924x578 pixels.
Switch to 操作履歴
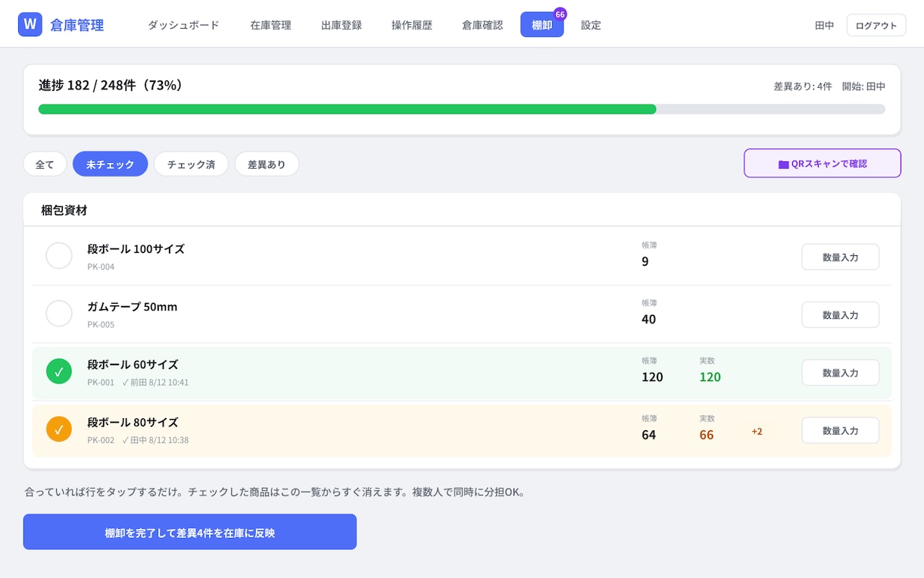(x=412, y=25)
